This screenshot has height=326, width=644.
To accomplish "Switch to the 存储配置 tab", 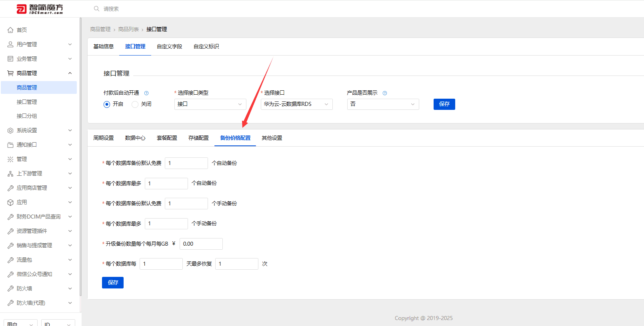I will click(x=198, y=138).
